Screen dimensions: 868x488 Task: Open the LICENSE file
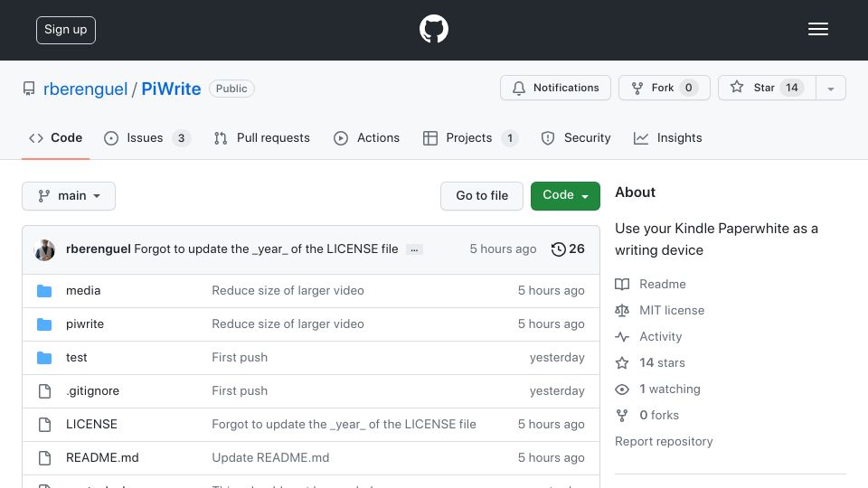[x=91, y=424]
